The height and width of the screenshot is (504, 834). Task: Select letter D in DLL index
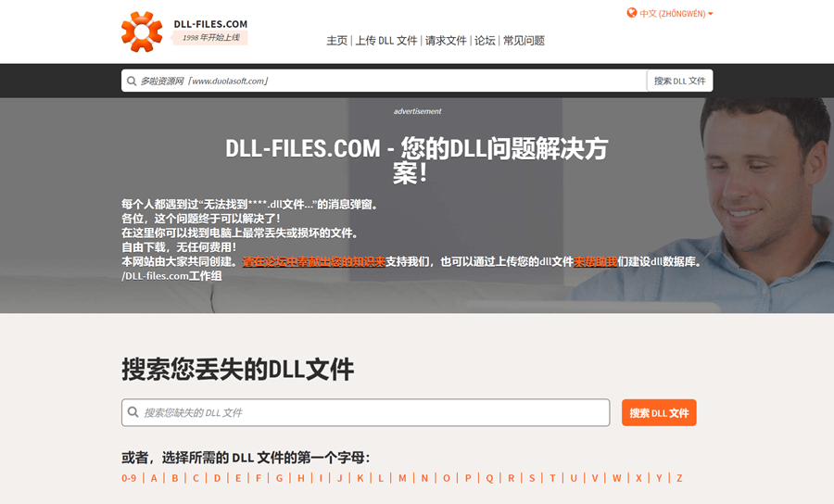217,478
